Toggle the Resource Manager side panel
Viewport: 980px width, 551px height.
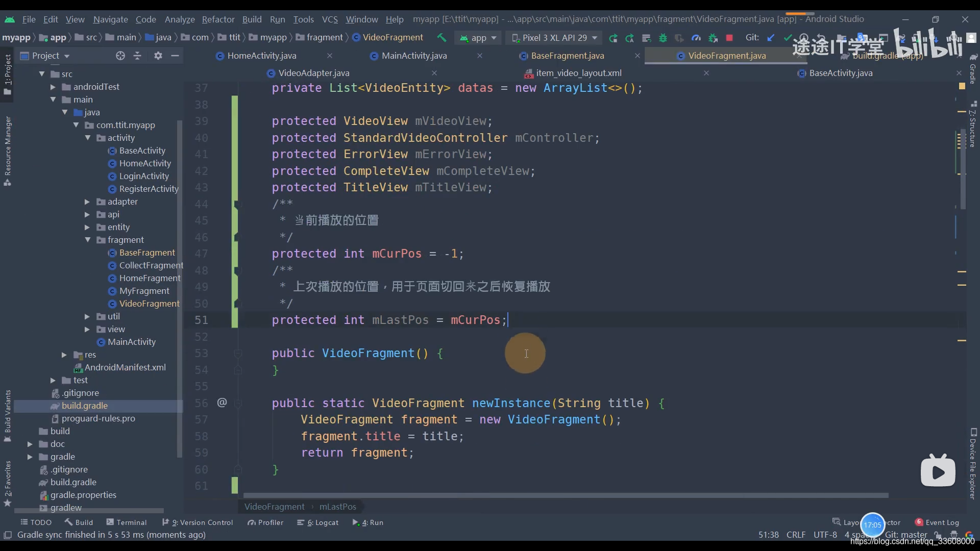(x=8, y=151)
